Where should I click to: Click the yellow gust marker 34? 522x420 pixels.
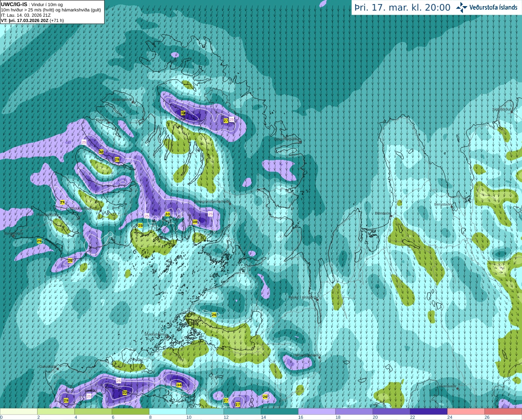click(179, 385)
